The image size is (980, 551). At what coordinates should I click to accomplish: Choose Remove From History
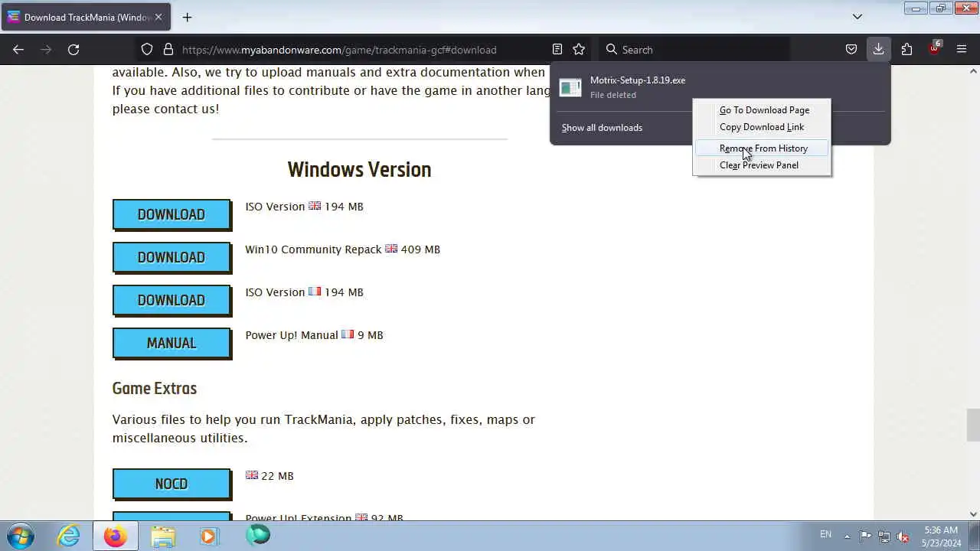[x=763, y=148]
